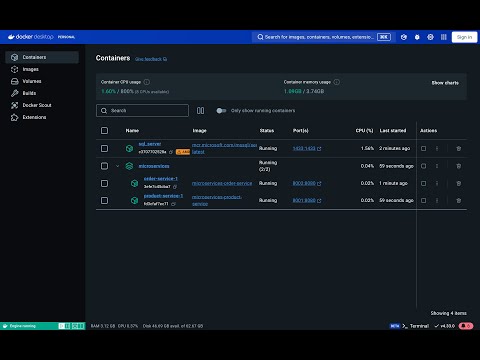Delete the sql_server container

click(x=459, y=148)
